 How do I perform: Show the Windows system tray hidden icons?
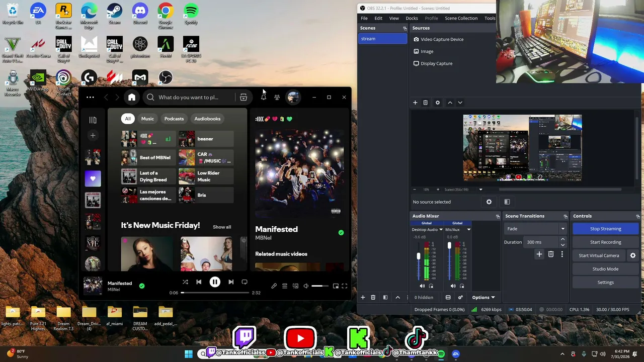[x=562, y=354]
